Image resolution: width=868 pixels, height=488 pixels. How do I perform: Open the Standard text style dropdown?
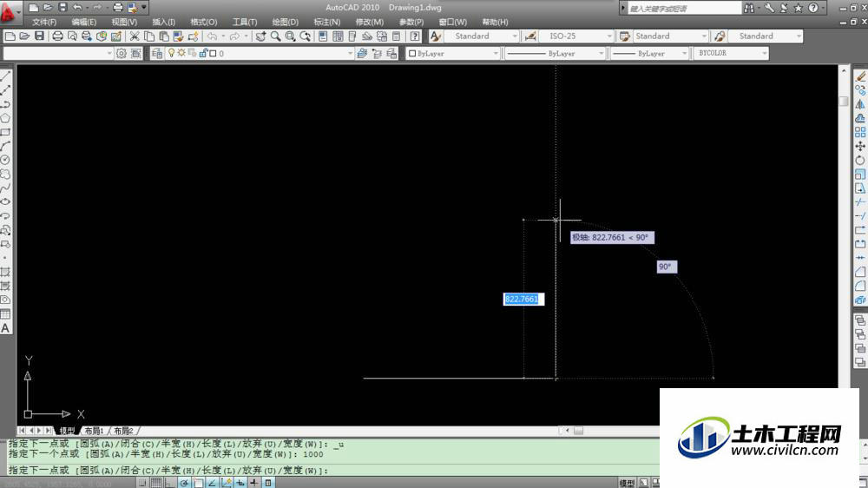[482, 36]
